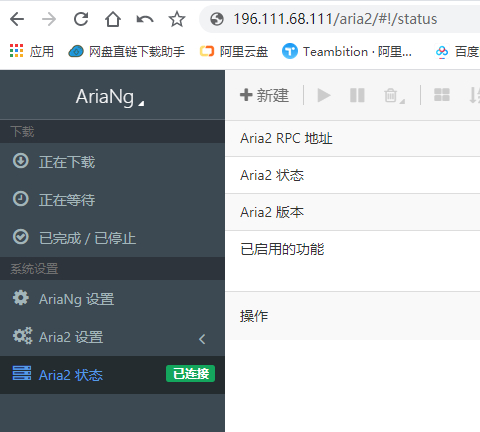Bookmark this page with star icon
The height and width of the screenshot is (432, 480).
(177, 19)
